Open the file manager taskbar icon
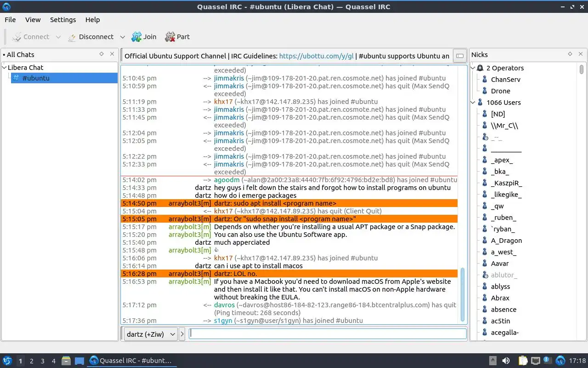Image resolution: width=588 pixels, height=368 pixels. (66, 361)
